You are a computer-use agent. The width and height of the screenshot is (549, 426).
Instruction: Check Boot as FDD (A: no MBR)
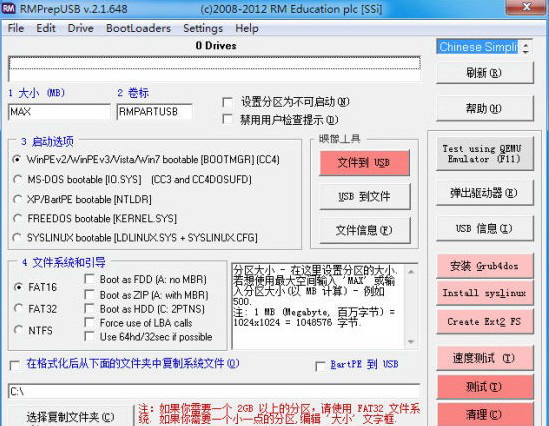click(90, 279)
